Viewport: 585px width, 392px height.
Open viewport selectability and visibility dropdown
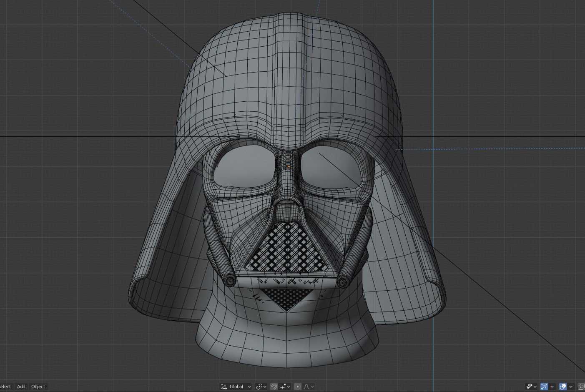531,387
